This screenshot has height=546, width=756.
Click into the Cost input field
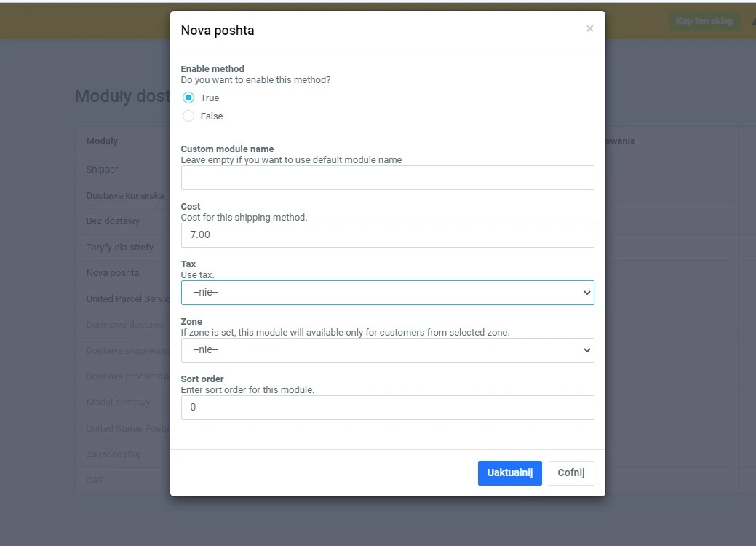[387, 235]
